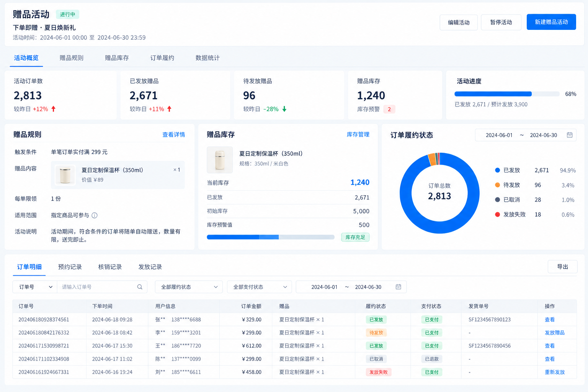Click thermos thumbnail in 赠品内容 rule

(x=65, y=175)
